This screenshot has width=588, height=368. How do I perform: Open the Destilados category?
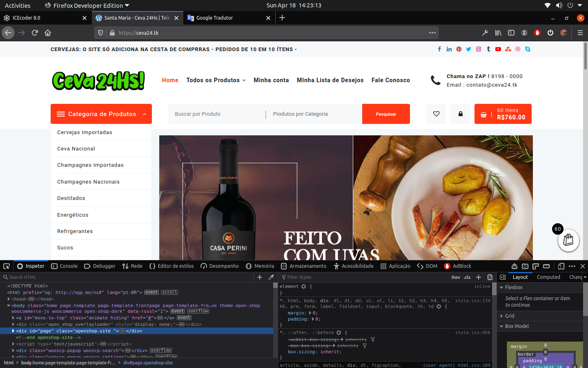tap(71, 198)
